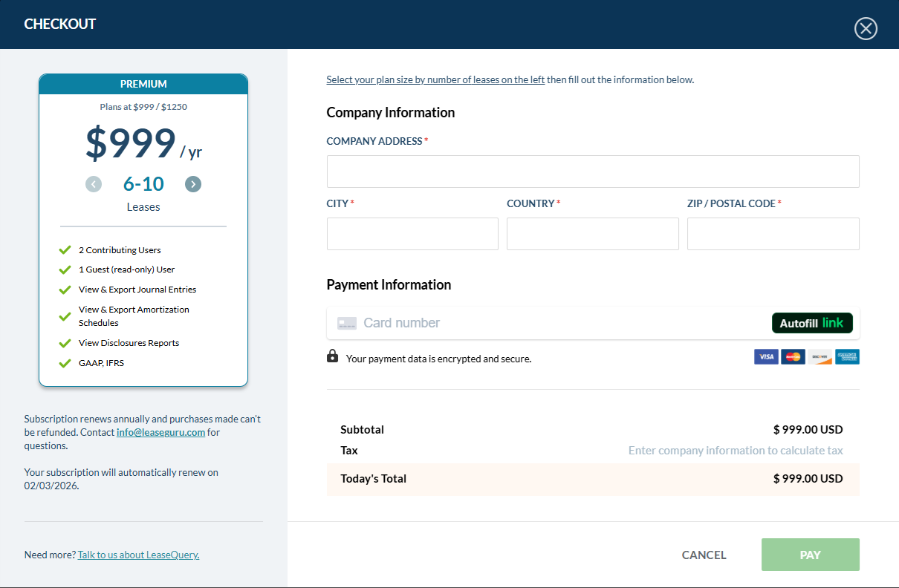Follow the Talk to us about LeaseQuery link
The width and height of the screenshot is (899, 588).
[138, 555]
